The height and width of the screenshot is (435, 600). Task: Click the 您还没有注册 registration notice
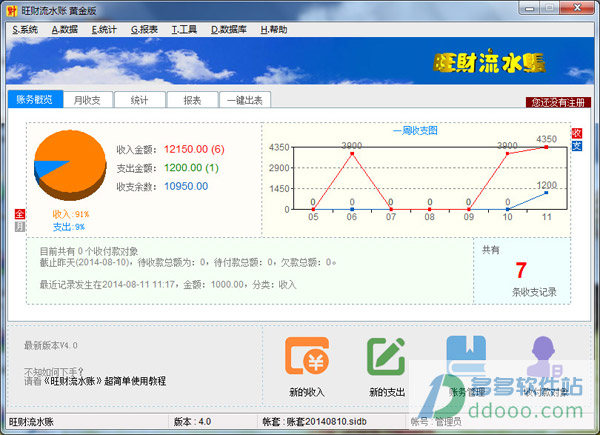tap(558, 102)
